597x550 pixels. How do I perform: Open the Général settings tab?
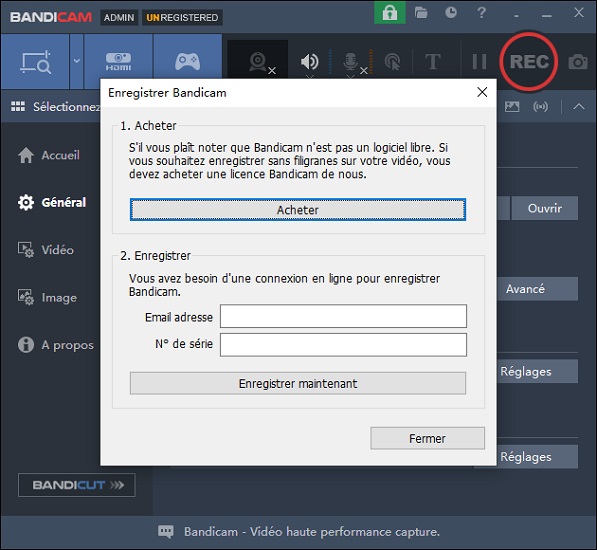click(x=52, y=202)
